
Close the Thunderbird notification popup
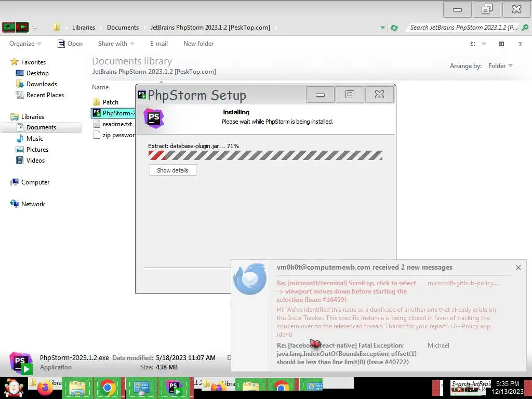(518, 268)
